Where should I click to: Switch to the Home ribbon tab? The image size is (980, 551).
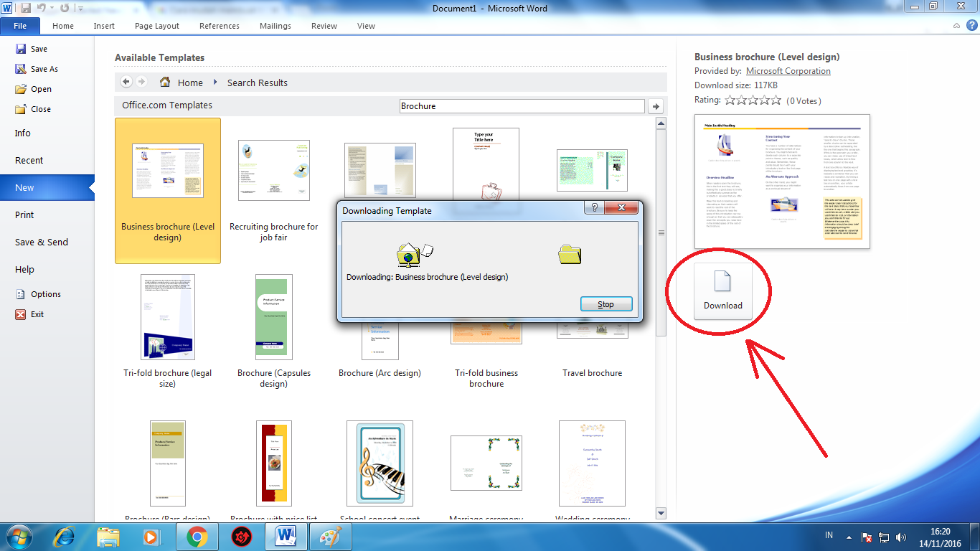[x=63, y=26]
